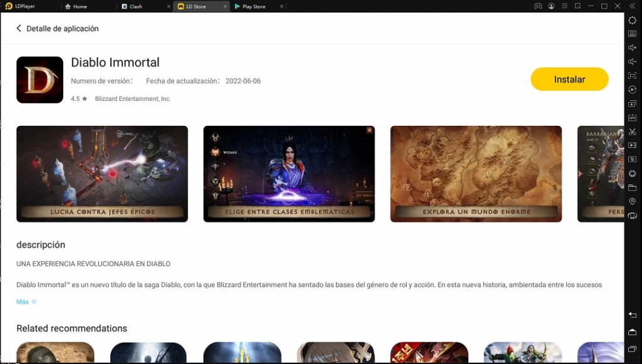The height and width of the screenshot is (364, 642).
Task: Expand description with the Más link
Action: click(x=26, y=302)
